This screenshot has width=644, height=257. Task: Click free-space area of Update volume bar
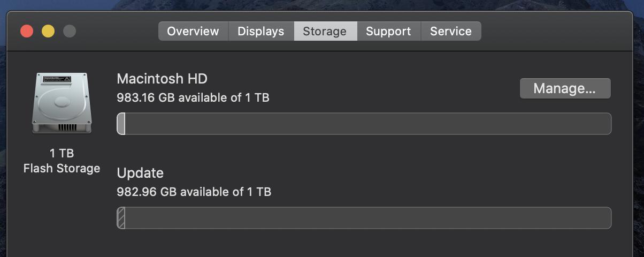[x=368, y=218]
